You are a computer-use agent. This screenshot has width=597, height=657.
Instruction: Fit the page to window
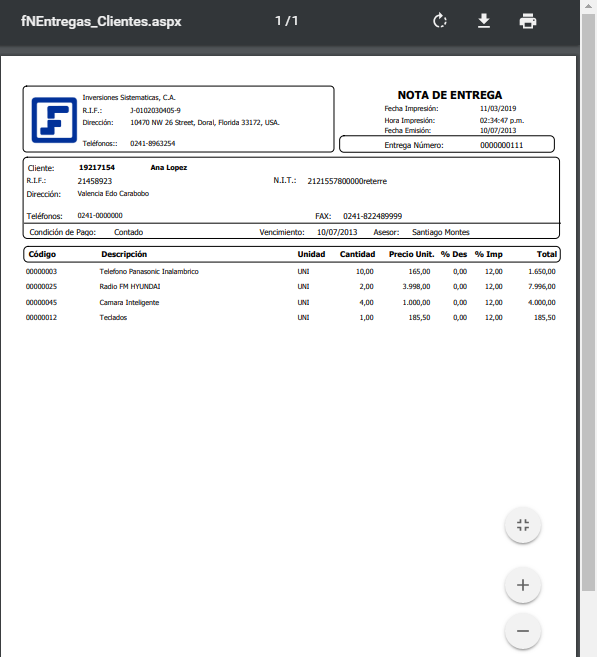pyautogui.click(x=523, y=525)
